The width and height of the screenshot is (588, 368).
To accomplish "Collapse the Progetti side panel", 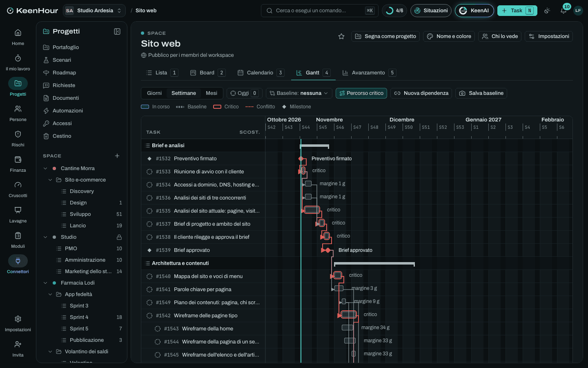I will pos(117,31).
